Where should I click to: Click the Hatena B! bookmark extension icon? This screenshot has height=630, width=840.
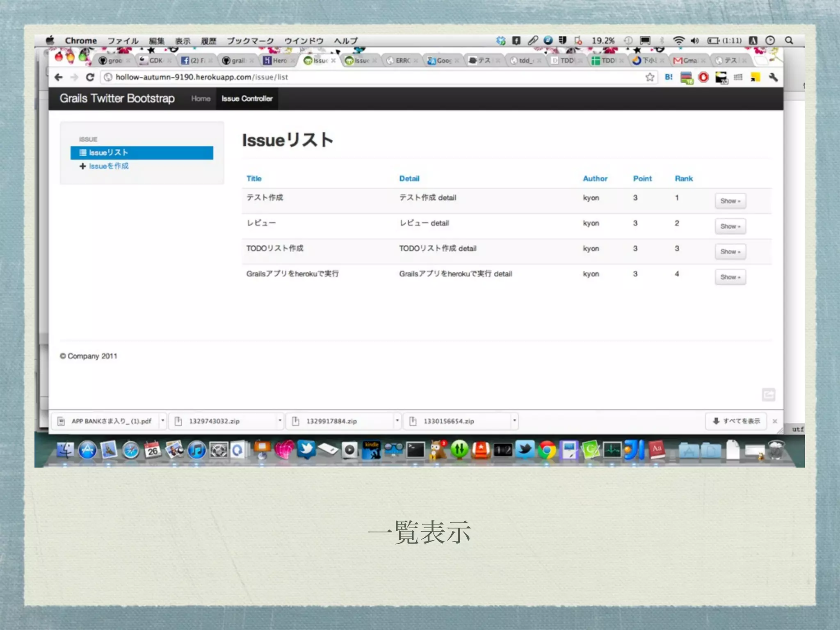669,77
